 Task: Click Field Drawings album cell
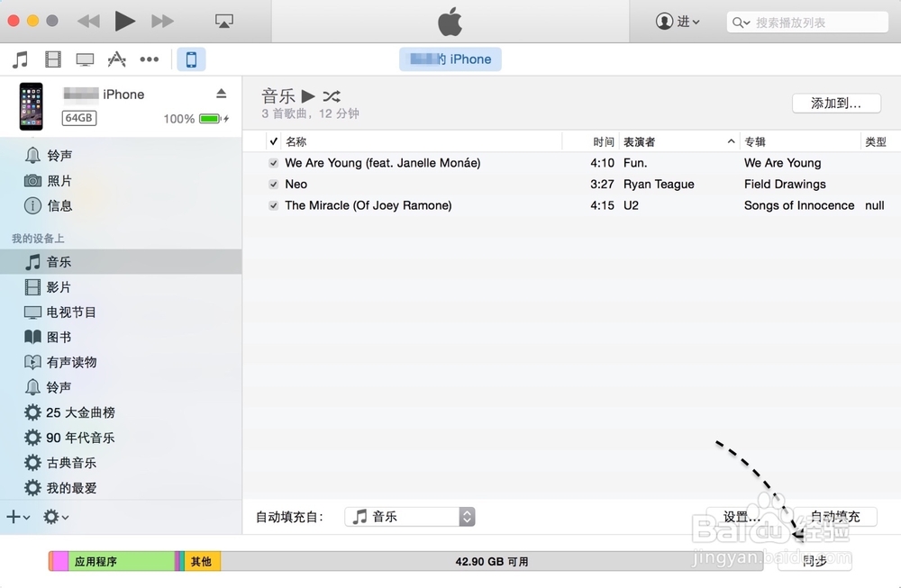point(785,185)
